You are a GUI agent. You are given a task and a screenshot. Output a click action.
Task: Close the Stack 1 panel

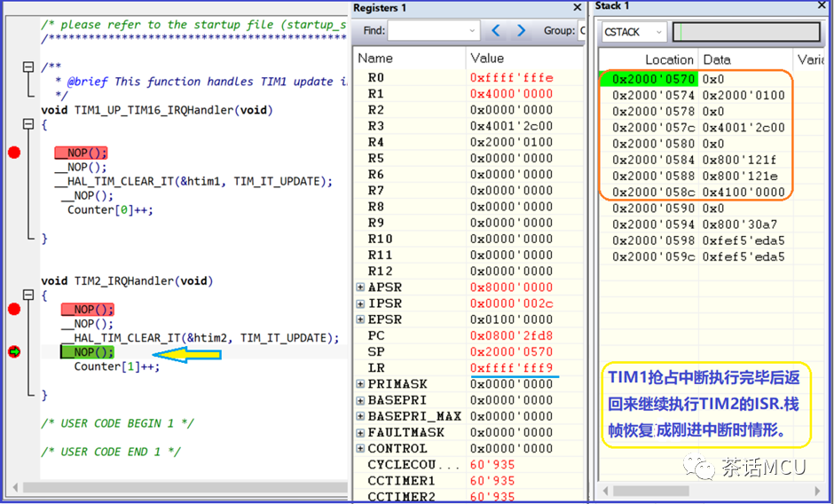click(822, 5)
